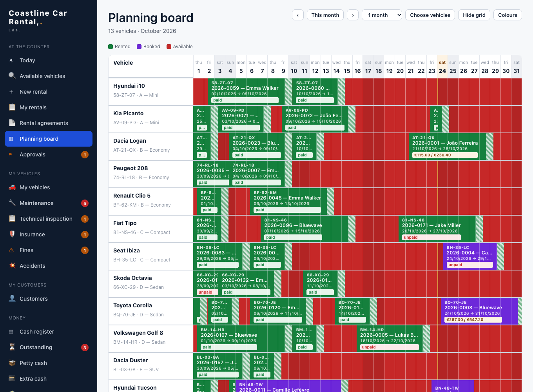The image size is (533, 392).
Task: Click the hourglass icon next to Outstanding
Action: pos(12,347)
